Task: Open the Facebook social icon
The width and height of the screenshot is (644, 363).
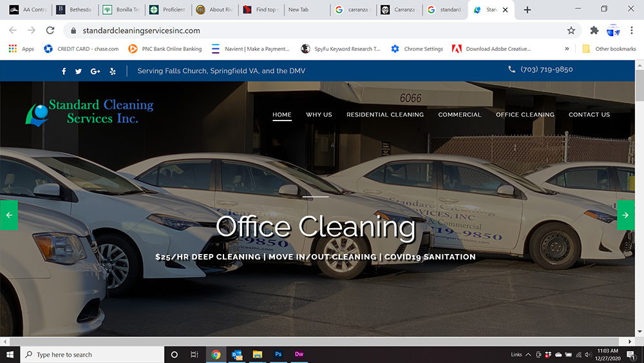Action: coord(64,71)
